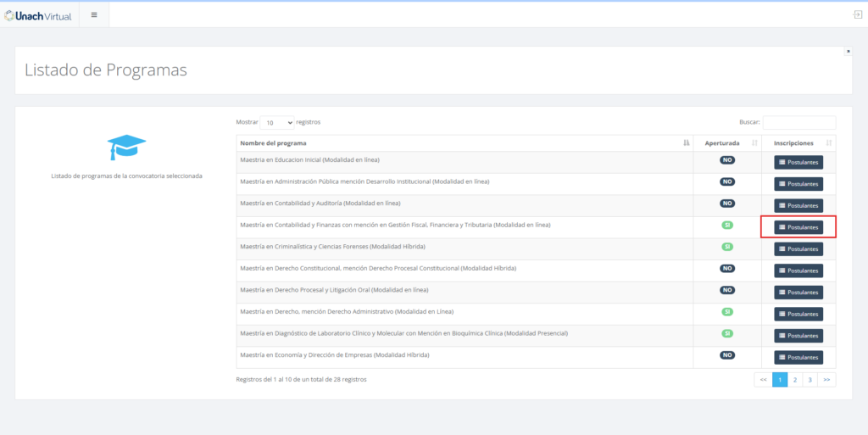Click the small collapse icon on title panel
Image resolution: width=868 pixels, height=435 pixels.
(848, 52)
